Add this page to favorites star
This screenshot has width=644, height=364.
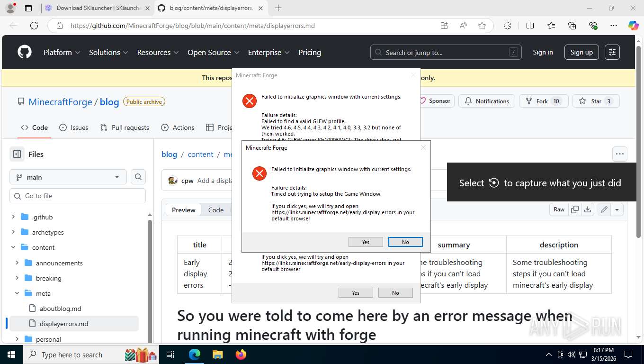(x=482, y=26)
